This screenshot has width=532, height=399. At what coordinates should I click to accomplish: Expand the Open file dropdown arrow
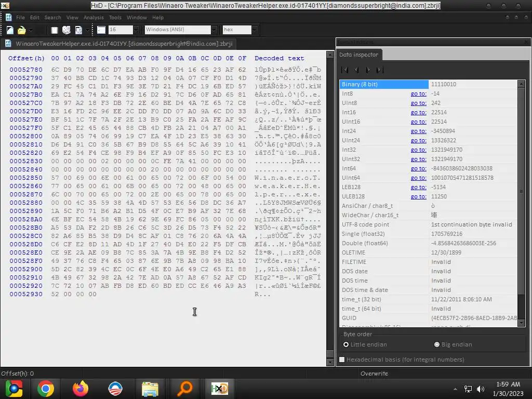31,30
